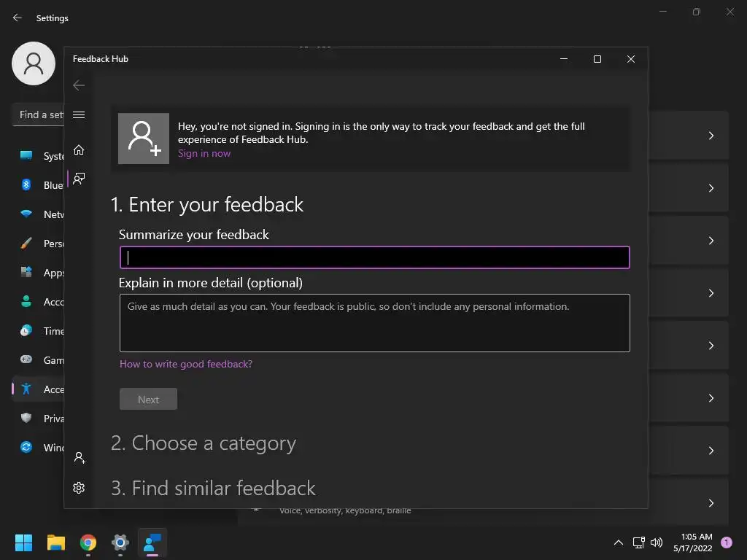Open the Windows Start menu
Screen dimensions: 747x560
click(x=23, y=542)
